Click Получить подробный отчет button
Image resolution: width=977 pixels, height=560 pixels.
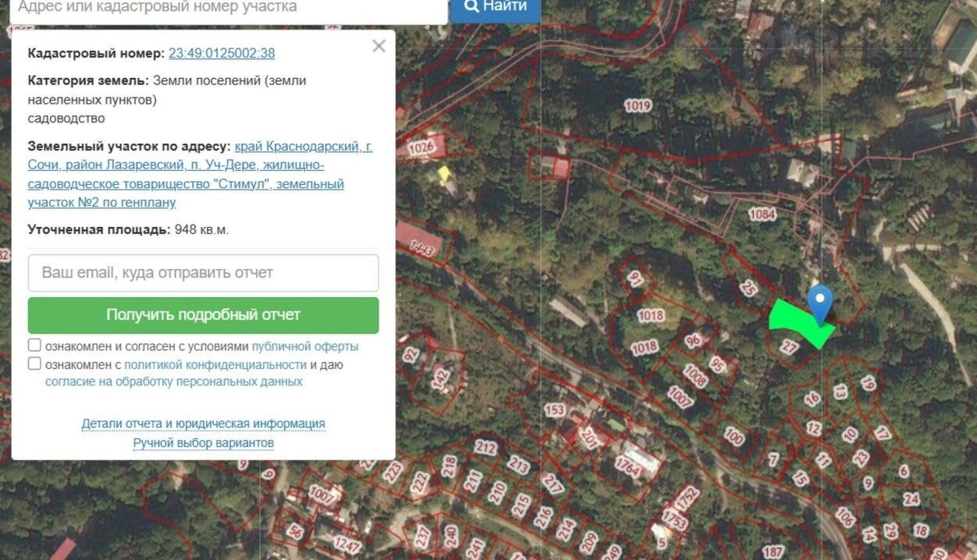(x=203, y=315)
